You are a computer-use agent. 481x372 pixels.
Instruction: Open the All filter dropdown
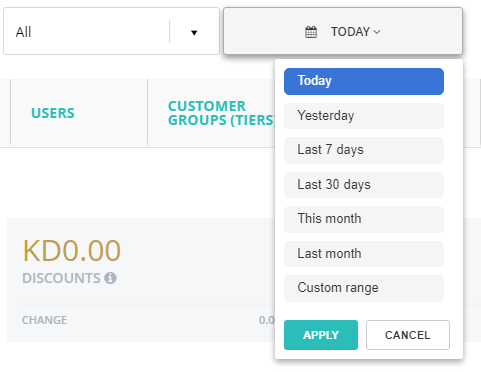111,31
